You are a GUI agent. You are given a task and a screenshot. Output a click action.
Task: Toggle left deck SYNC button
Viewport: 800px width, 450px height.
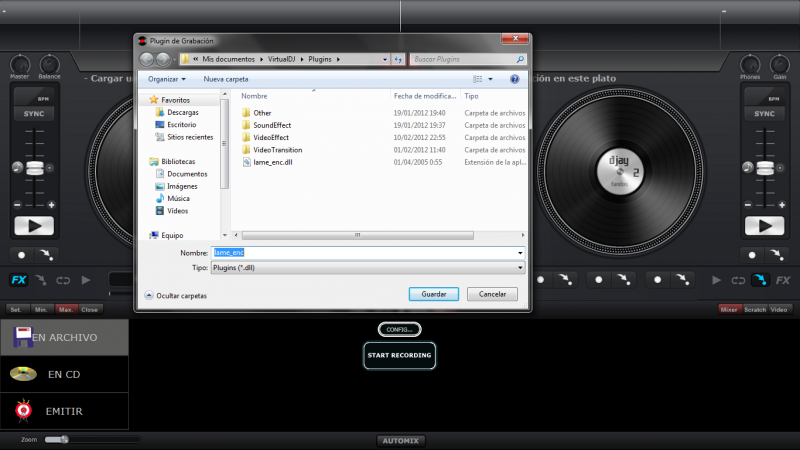(x=34, y=114)
